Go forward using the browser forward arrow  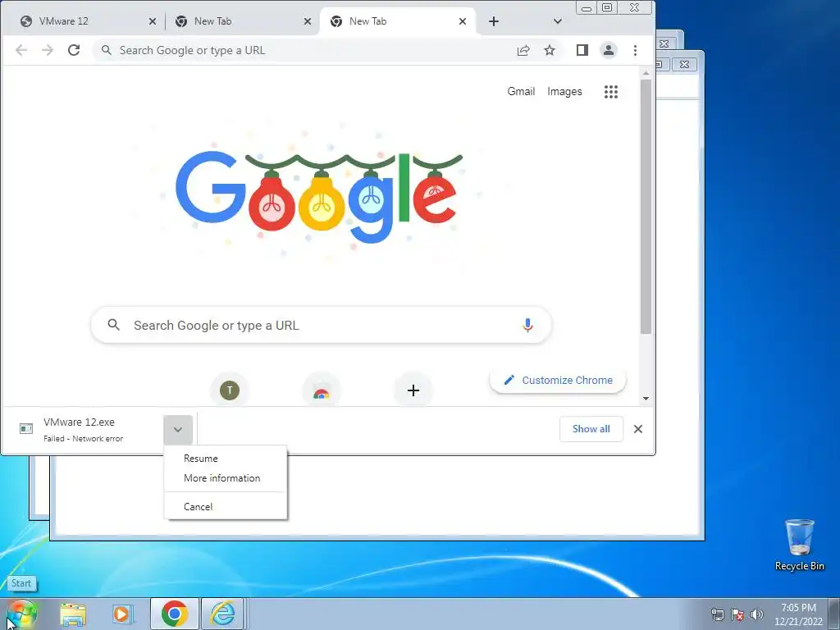(x=48, y=50)
